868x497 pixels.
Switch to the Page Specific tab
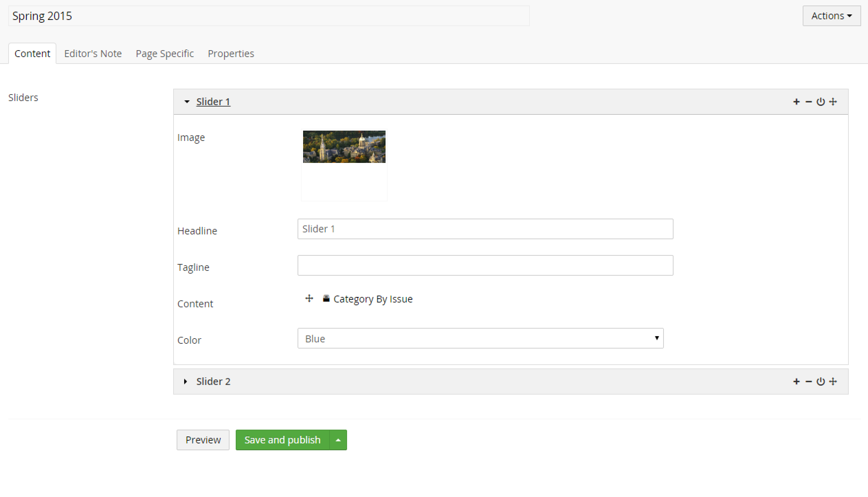click(165, 54)
